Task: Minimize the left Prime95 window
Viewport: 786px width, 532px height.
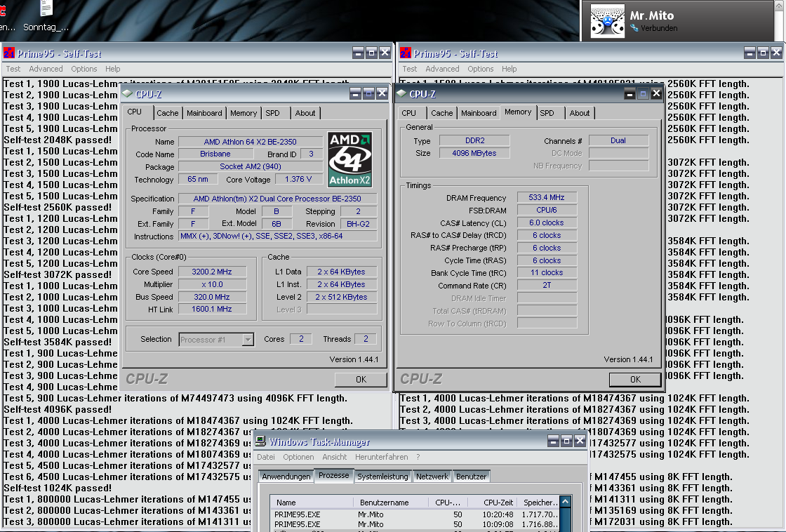Action: [x=358, y=53]
